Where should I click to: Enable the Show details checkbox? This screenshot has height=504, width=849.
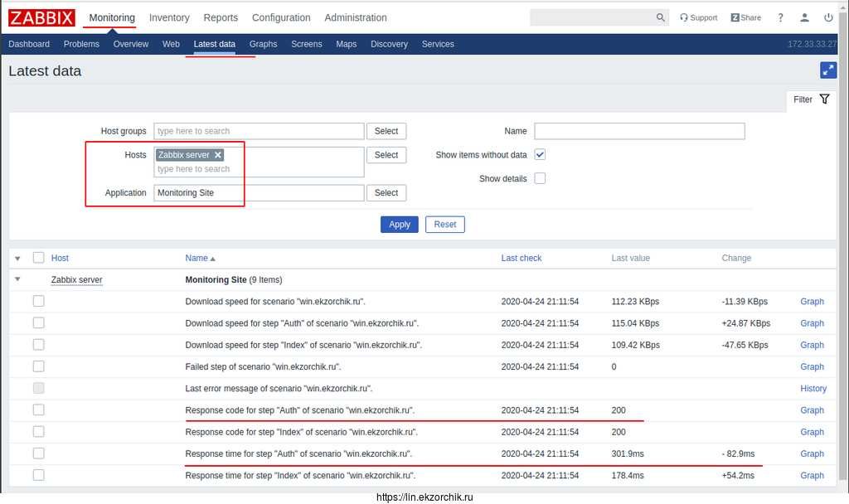[x=540, y=178]
